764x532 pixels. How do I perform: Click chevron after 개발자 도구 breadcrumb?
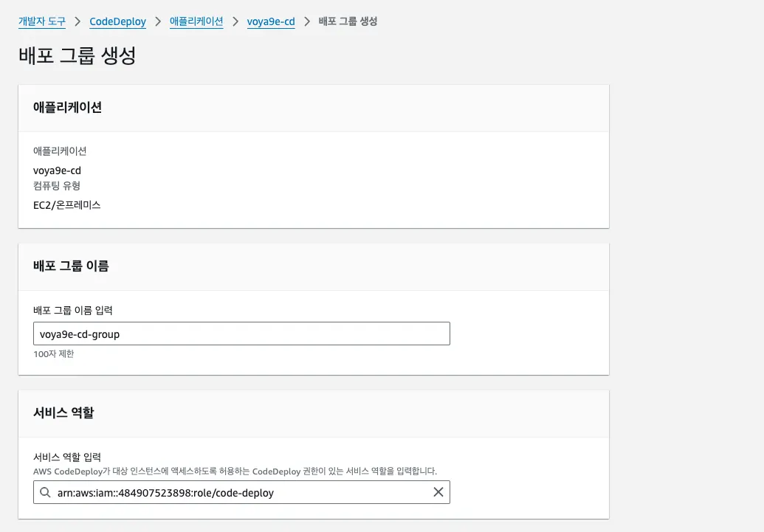[x=78, y=21]
